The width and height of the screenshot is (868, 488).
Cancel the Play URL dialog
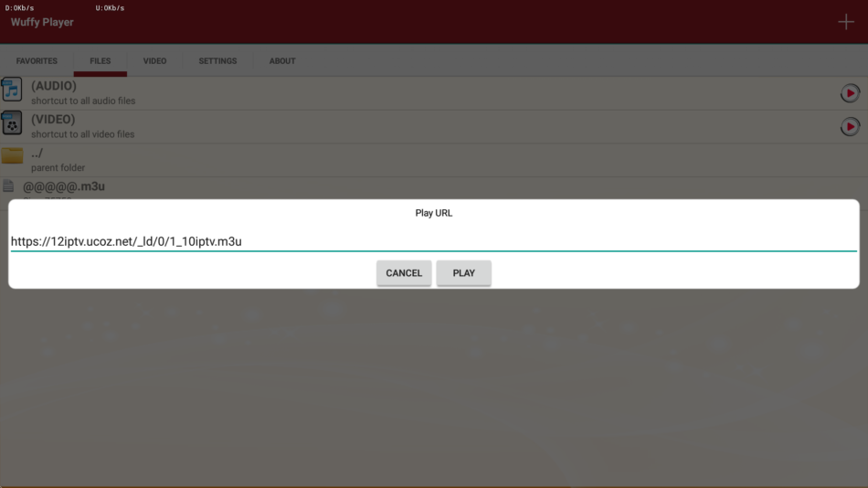pyautogui.click(x=404, y=273)
